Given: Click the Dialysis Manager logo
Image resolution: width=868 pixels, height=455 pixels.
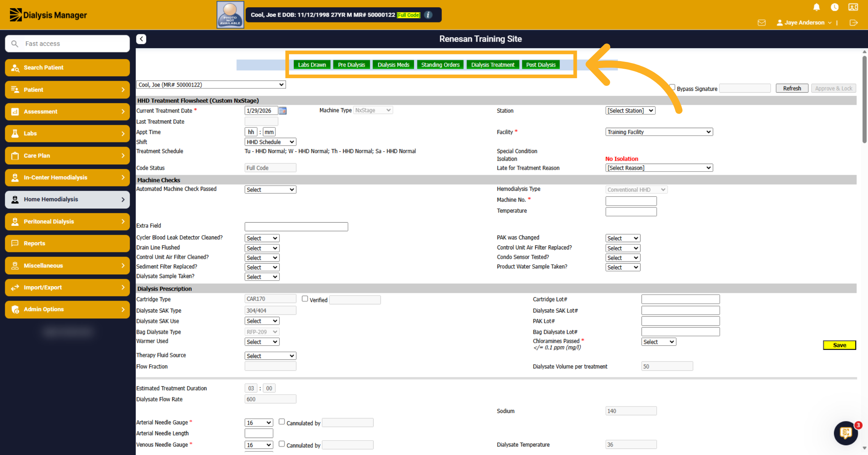Looking at the screenshot, I should 48,15.
